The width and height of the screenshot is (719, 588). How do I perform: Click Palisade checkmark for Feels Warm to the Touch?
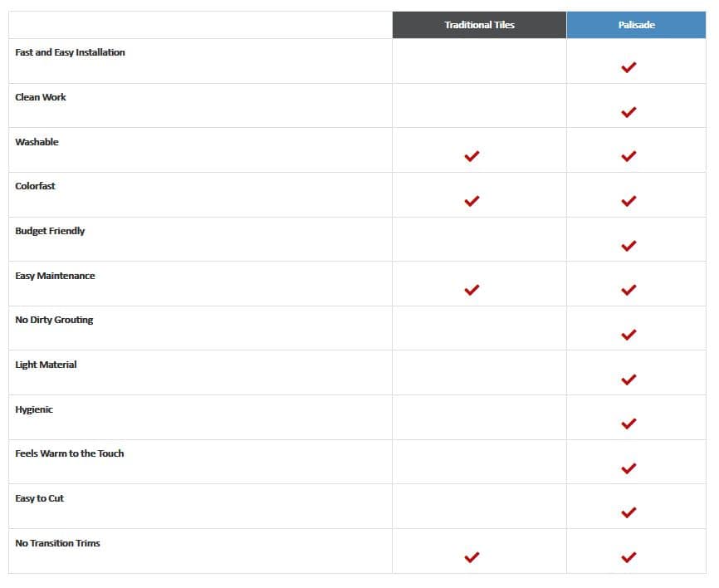[629, 468]
